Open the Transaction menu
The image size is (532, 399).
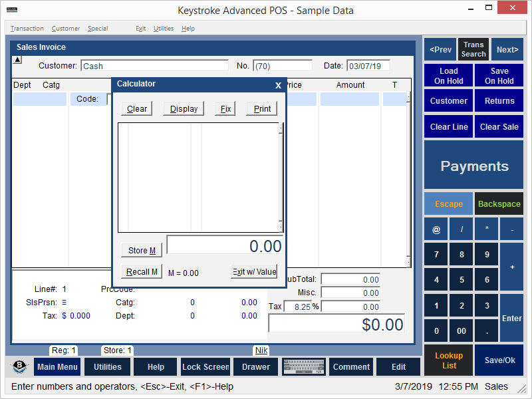click(x=27, y=29)
